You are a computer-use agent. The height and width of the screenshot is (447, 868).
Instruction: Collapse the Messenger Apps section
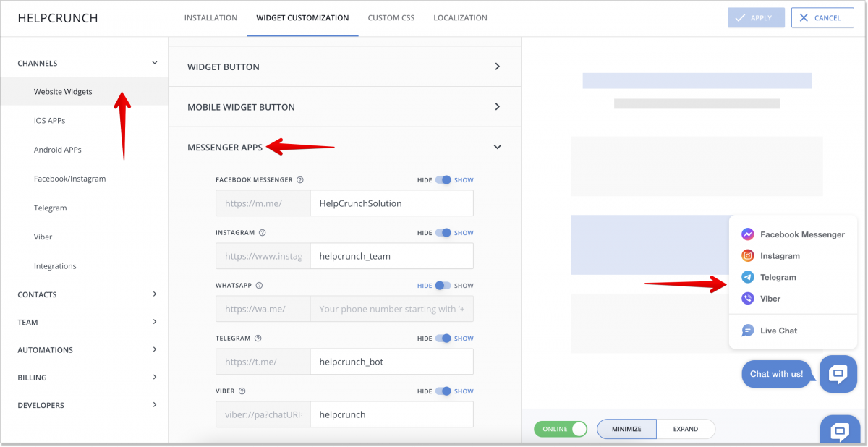click(497, 146)
